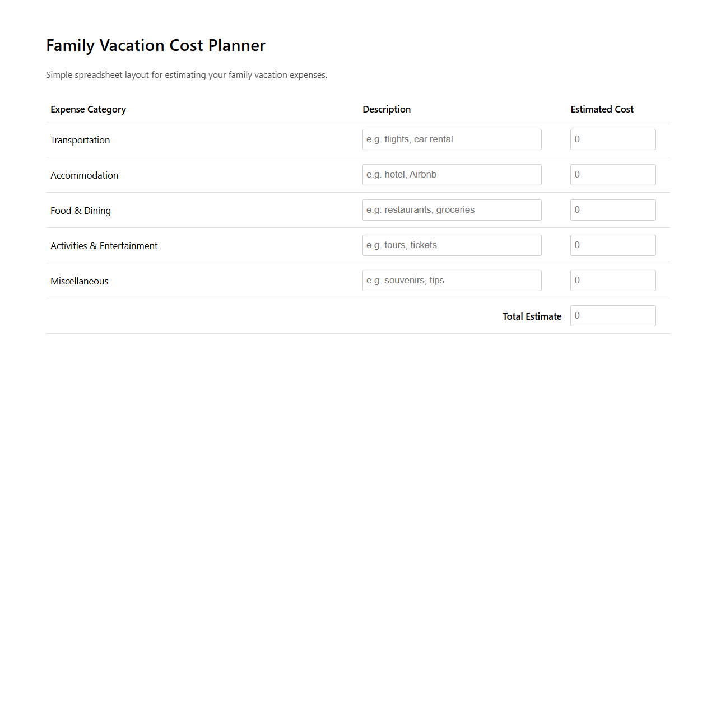Click the Transportation description input field
This screenshot has width=716, height=728.
pos(452,139)
